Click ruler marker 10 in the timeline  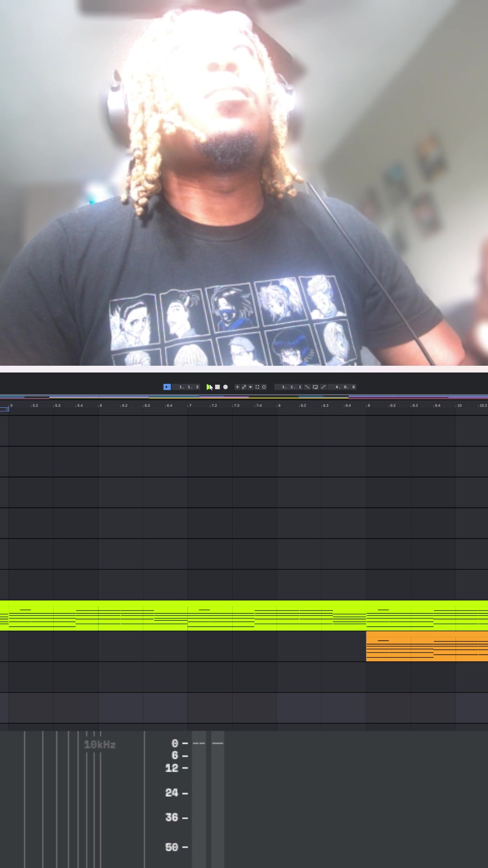pyautogui.click(x=459, y=406)
